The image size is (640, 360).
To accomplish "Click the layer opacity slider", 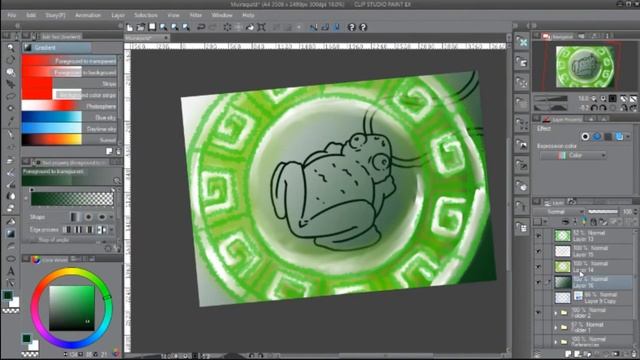I will 603,211.
